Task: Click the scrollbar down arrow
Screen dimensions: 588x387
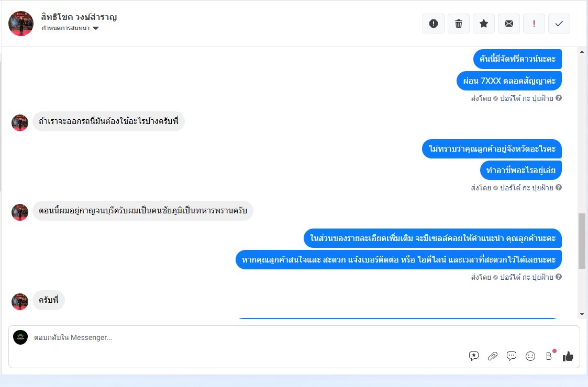Action: tap(582, 314)
